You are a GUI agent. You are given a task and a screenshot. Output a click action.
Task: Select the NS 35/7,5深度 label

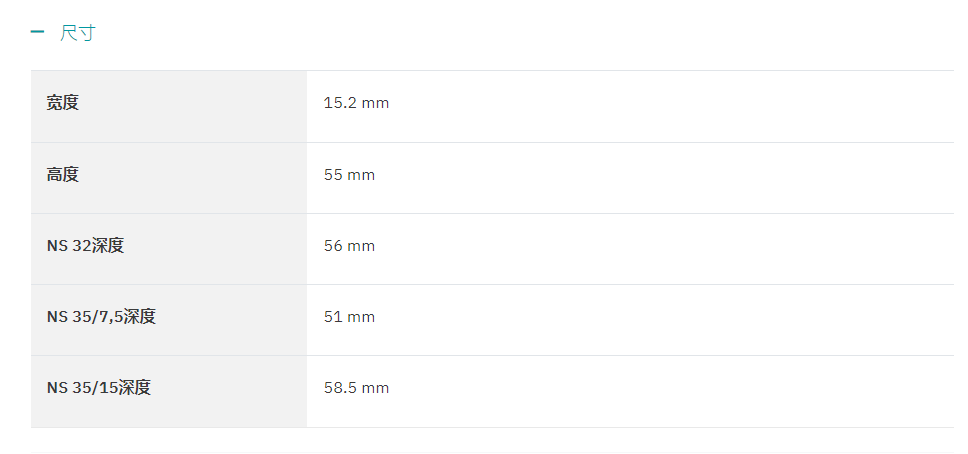point(101,317)
